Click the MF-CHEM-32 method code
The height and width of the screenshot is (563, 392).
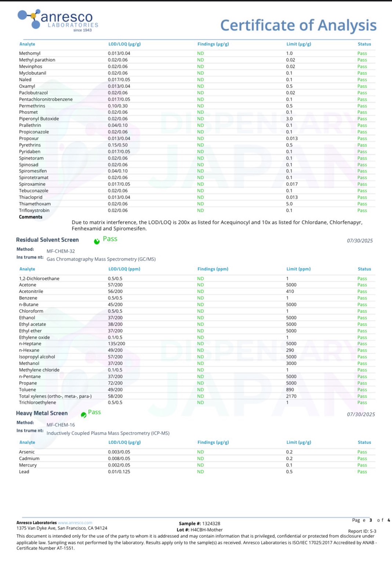coord(61,251)
